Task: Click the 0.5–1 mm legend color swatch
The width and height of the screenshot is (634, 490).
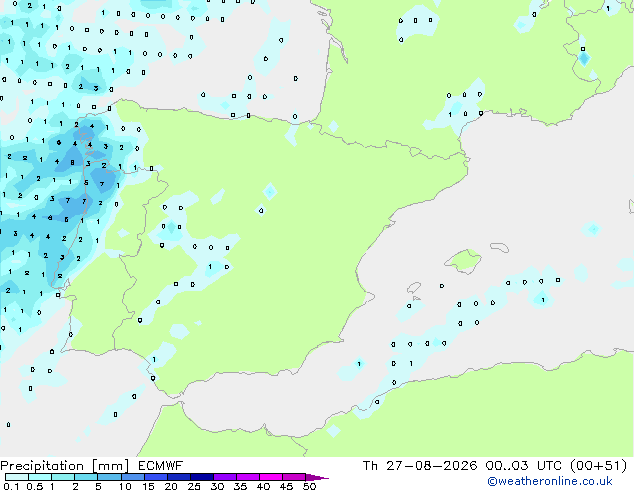Action: point(40,477)
